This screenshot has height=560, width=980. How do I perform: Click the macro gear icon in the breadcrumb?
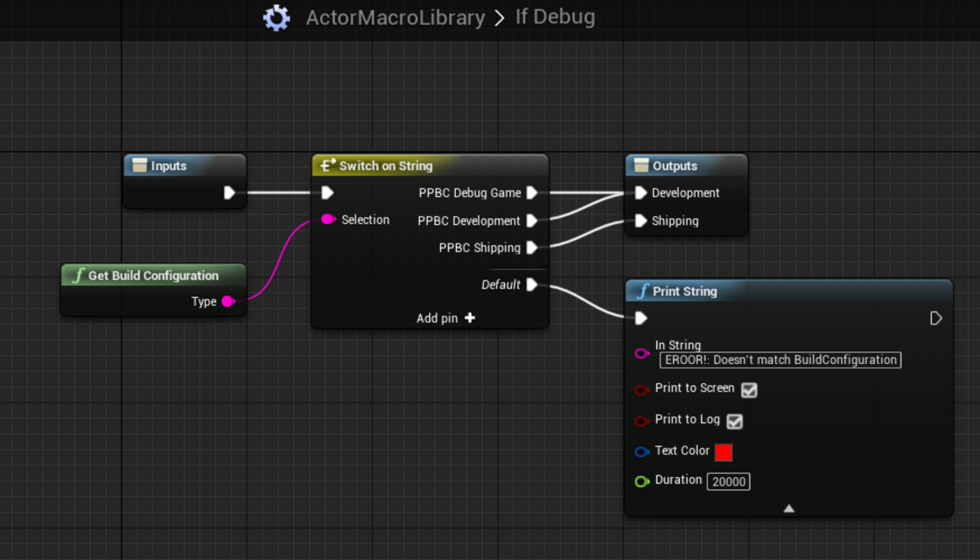[x=277, y=17]
